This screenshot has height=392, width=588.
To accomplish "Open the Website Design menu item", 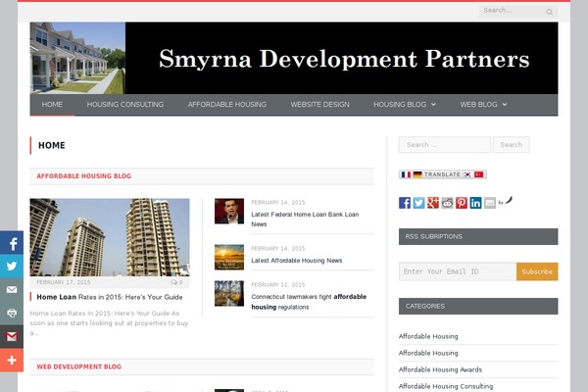I will 319,105.
